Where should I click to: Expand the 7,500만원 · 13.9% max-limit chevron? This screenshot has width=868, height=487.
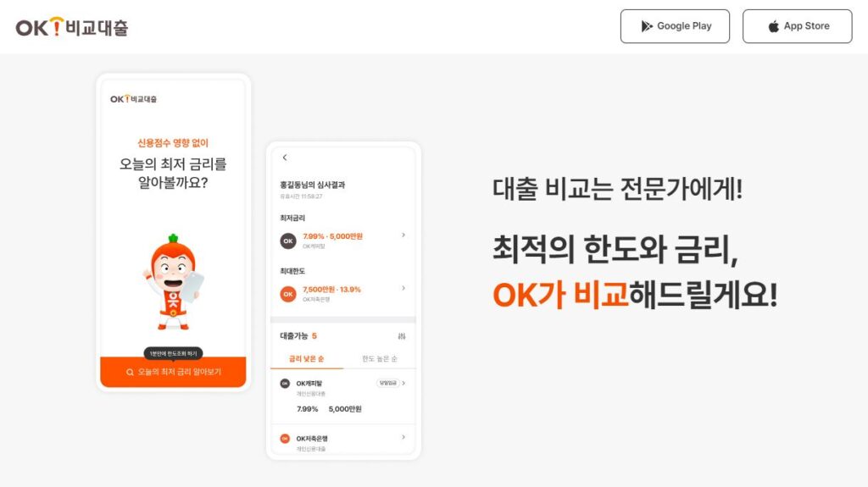[x=403, y=288]
